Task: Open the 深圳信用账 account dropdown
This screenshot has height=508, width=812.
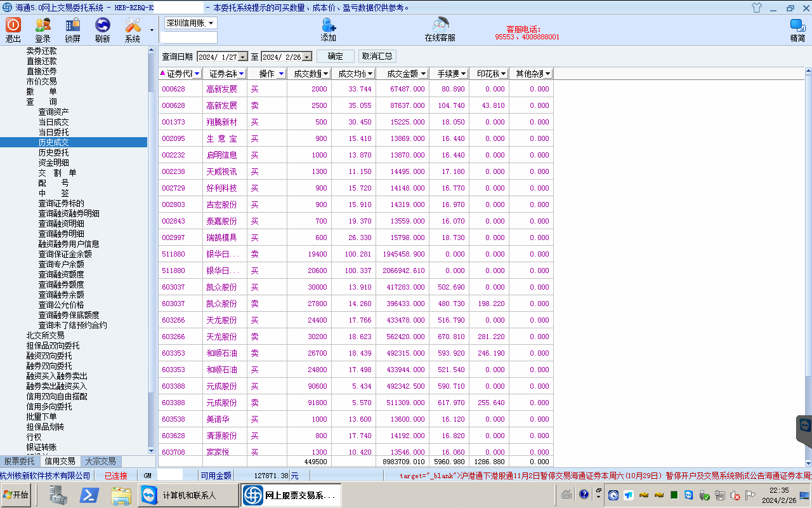Action: 211,23
